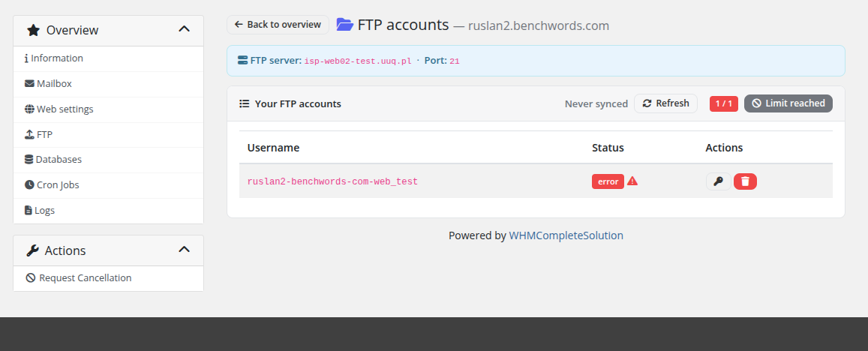Click the 1 / 1 quota badge
The height and width of the screenshot is (351, 868).
724,103
